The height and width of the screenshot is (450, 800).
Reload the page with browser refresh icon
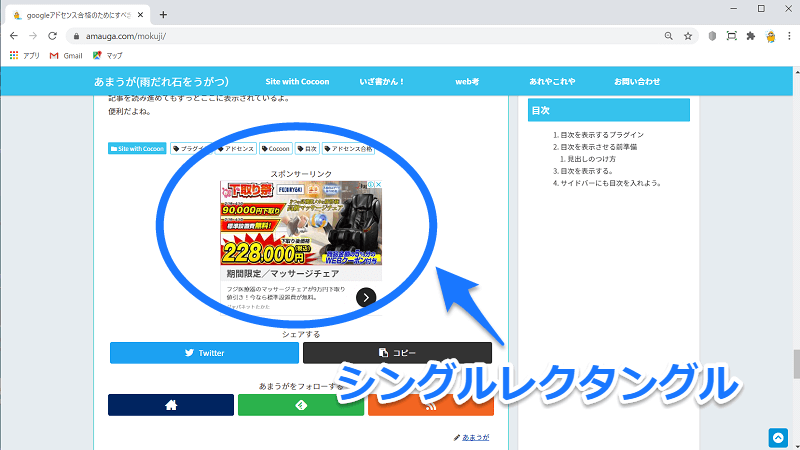(x=52, y=35)
